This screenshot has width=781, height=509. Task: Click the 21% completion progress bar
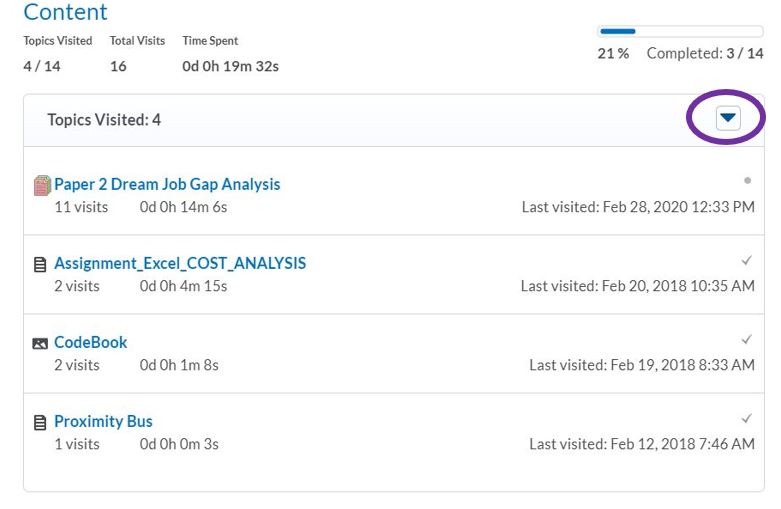click(x=680, y=32)
